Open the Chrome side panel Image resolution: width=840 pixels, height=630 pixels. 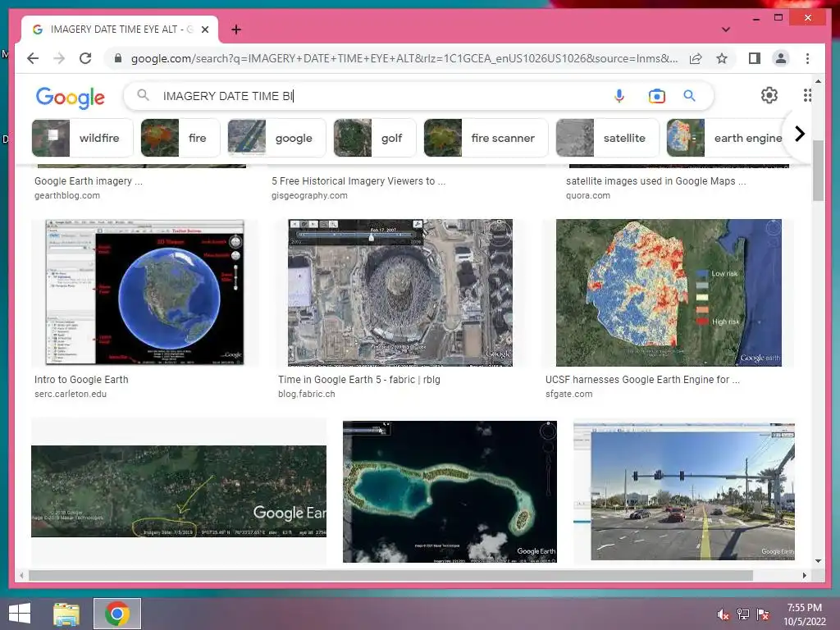(x=755, y=58)
